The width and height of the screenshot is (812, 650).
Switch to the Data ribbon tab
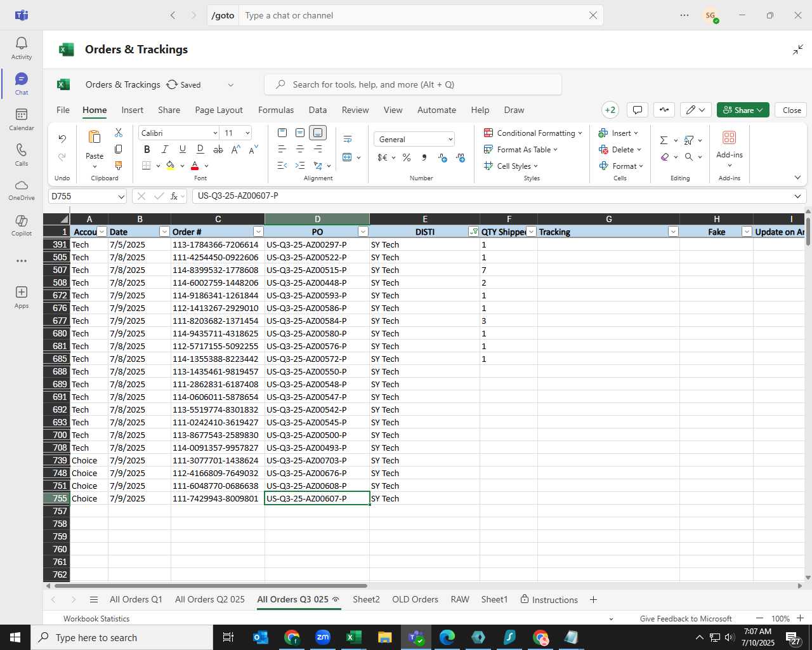tap(318, 110)
